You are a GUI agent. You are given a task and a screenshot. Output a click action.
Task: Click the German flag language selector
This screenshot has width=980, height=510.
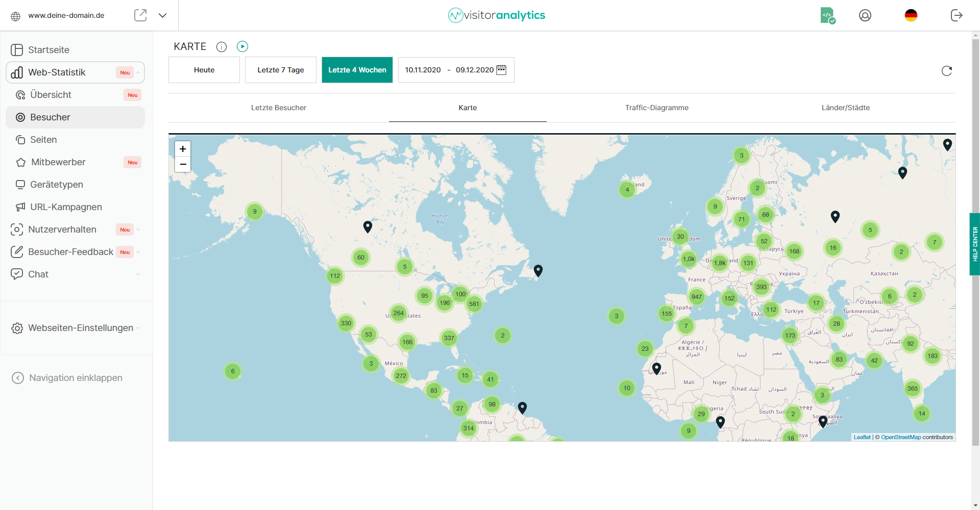tap(911, 15)
